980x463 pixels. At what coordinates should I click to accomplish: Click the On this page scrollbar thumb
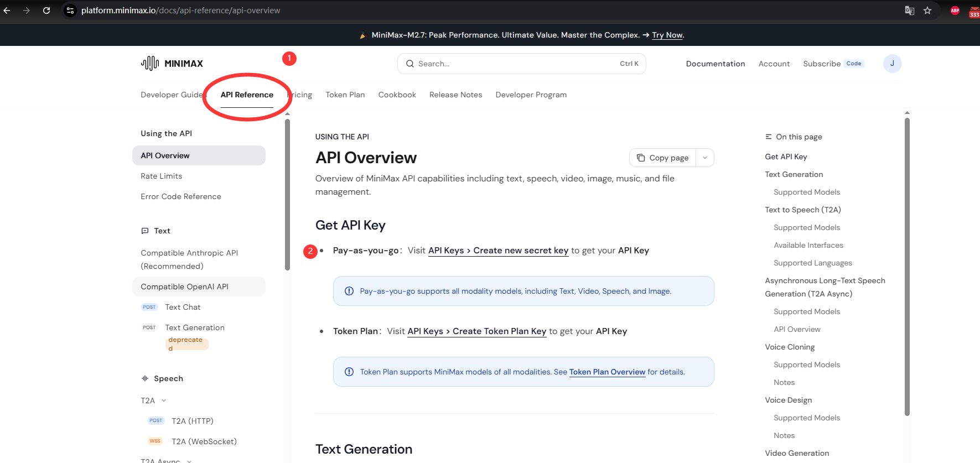click(907, 267)
